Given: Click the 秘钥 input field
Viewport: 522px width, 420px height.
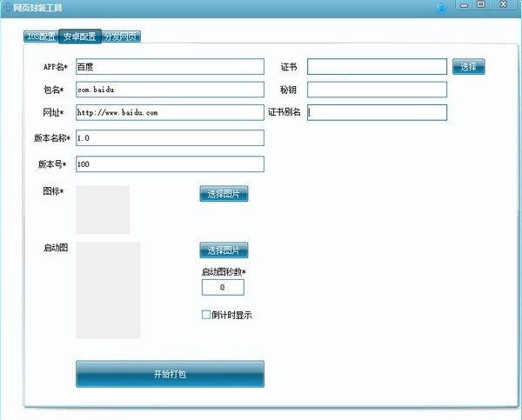Looking at the screenshot, I should pyautogui.click(x=377, y=90).
